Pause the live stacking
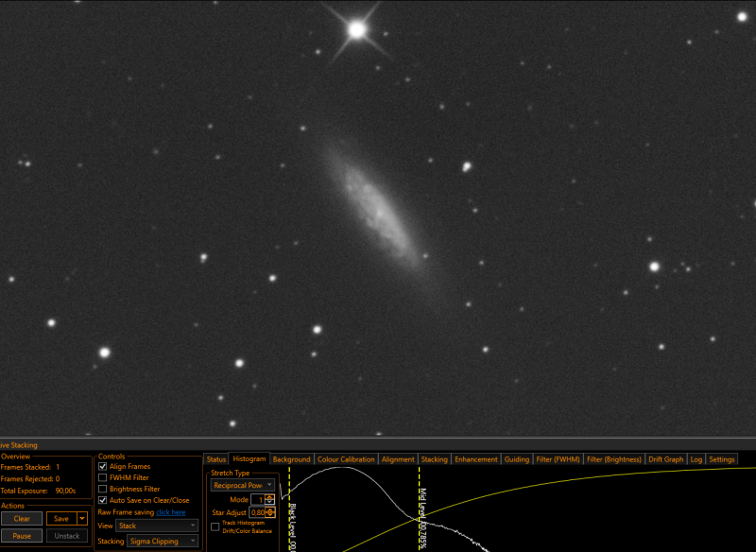756x552 pixels. 22,536
